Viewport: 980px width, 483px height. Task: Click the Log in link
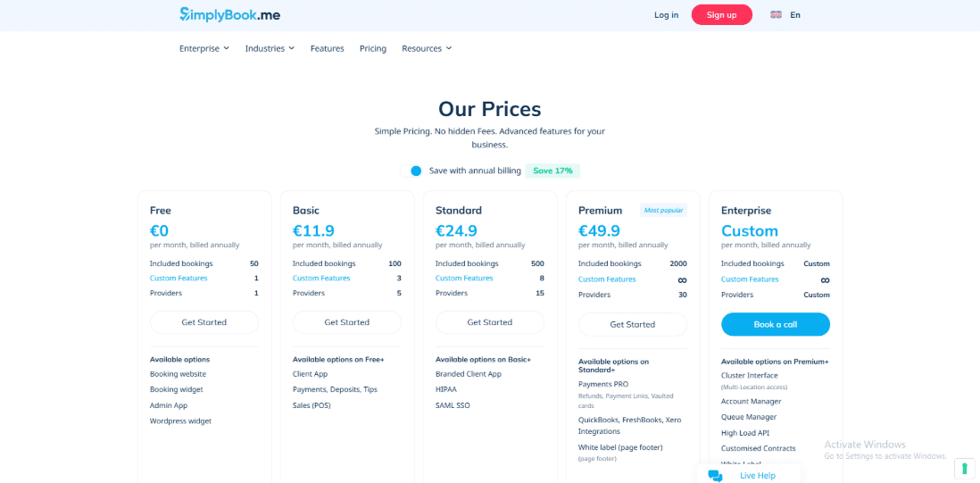(x=666, y=15)
